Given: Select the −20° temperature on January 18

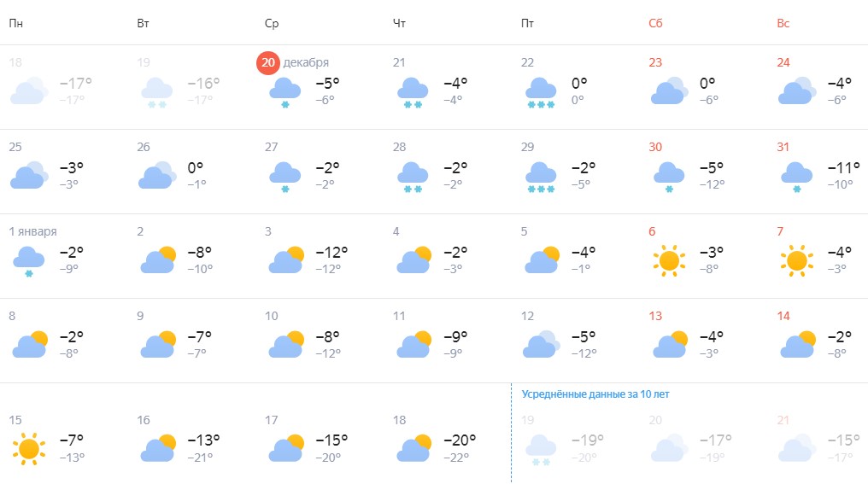Looking at the screenshot, I should click(x=460, y=440).
